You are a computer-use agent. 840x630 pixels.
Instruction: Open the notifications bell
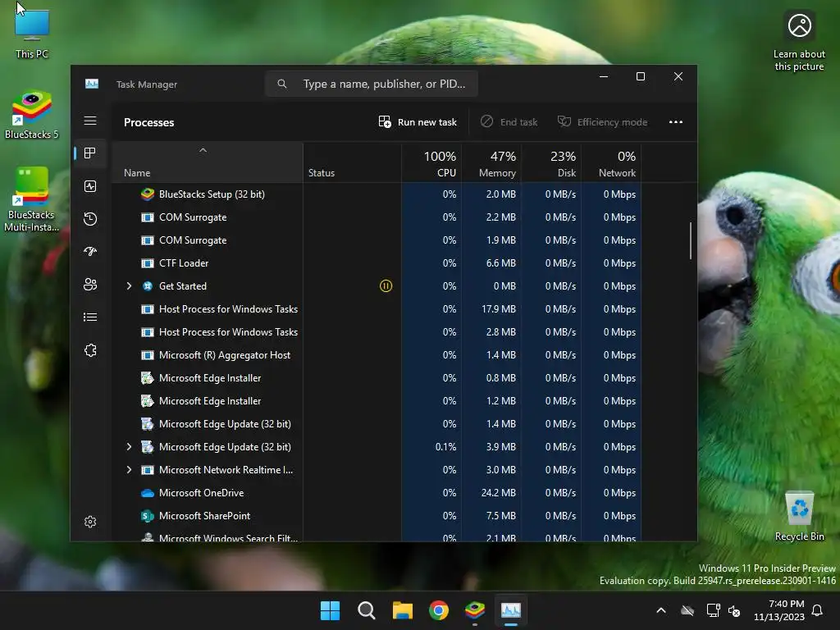(x=818, y=610)
